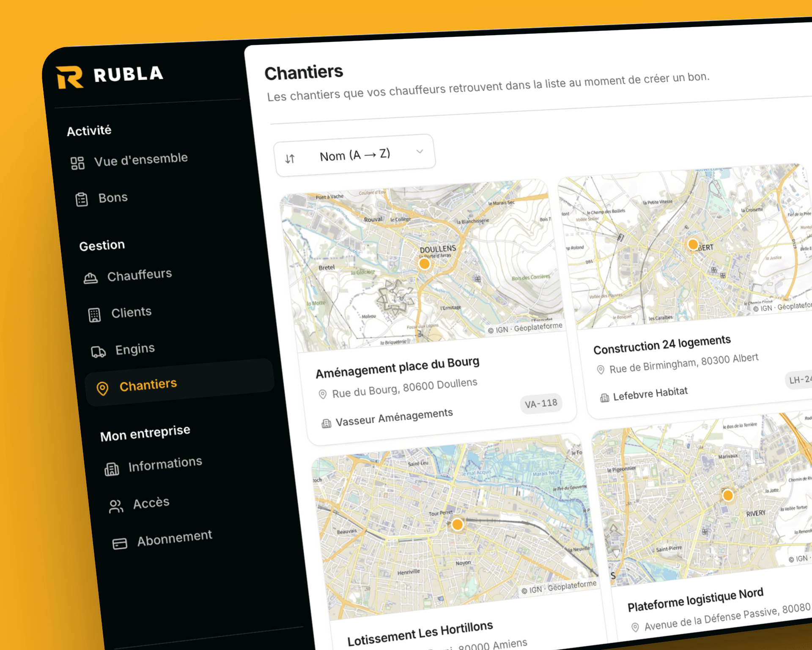Screen dimensions: 812x650
Task: Click the orange marker on Rivery map
Action: pyautogui.click(x=728, y=495)
